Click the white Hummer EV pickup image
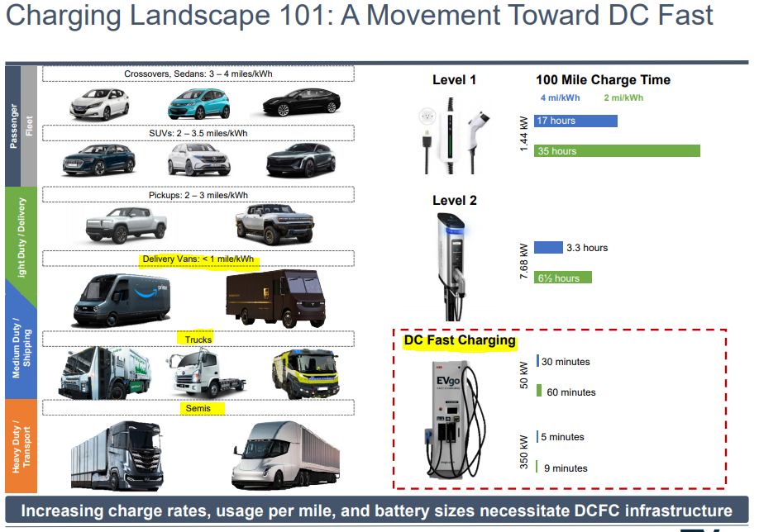Viewport: 759px width, 532px height. click(275, 225)
